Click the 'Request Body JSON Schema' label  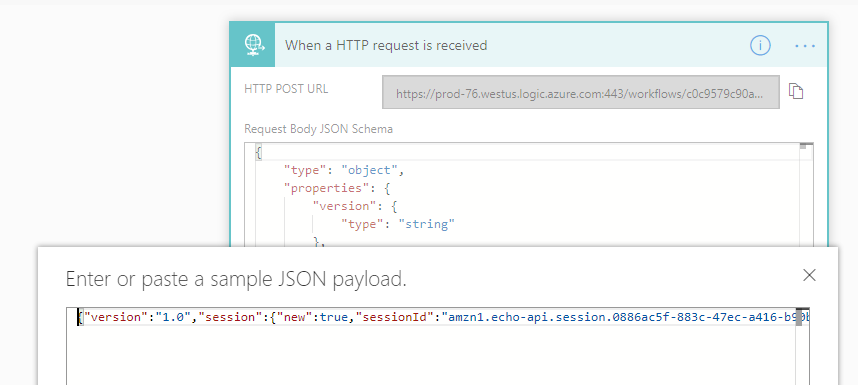click(318, 129)
